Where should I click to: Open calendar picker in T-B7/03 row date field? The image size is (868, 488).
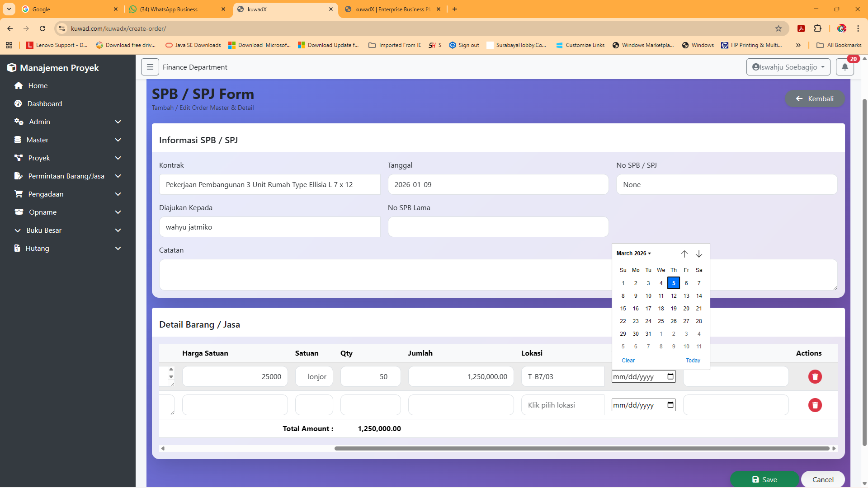(670, 376)
